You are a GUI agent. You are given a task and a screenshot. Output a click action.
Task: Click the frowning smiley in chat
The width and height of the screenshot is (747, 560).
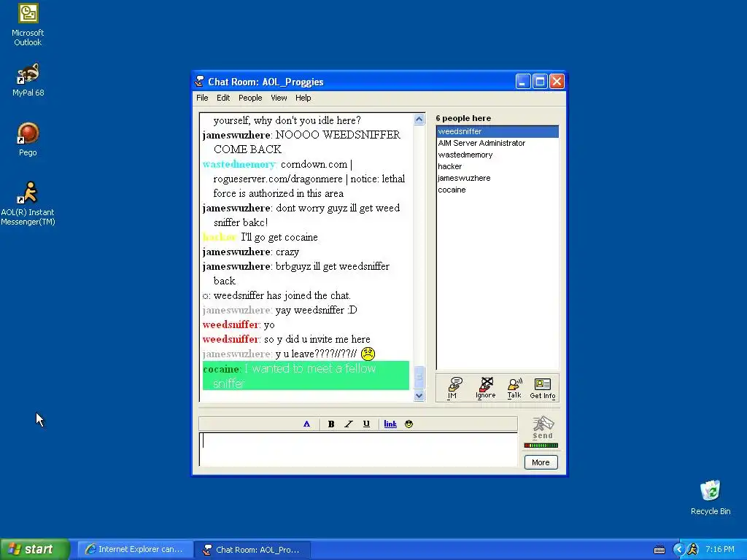tap(368, 354)
